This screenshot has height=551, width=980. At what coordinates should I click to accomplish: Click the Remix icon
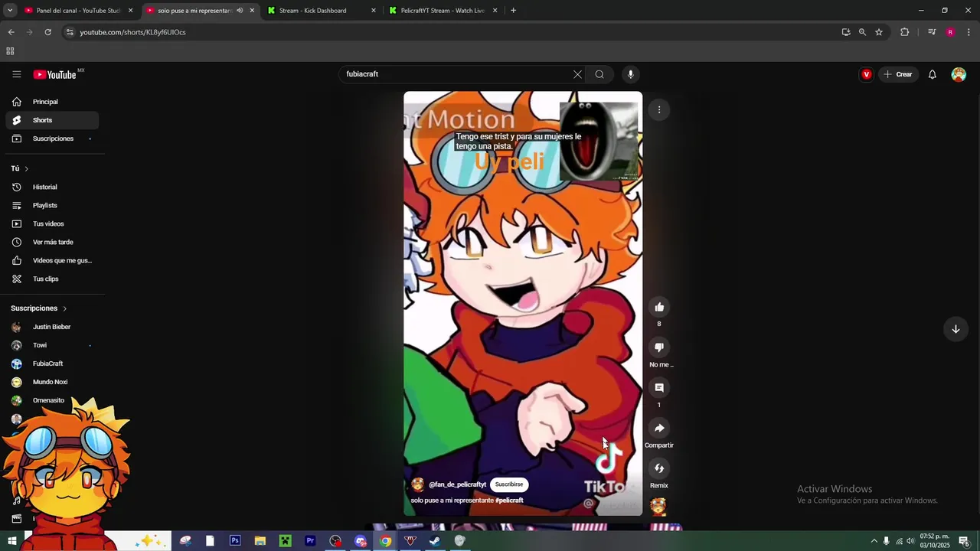click(x=658, y=468)
